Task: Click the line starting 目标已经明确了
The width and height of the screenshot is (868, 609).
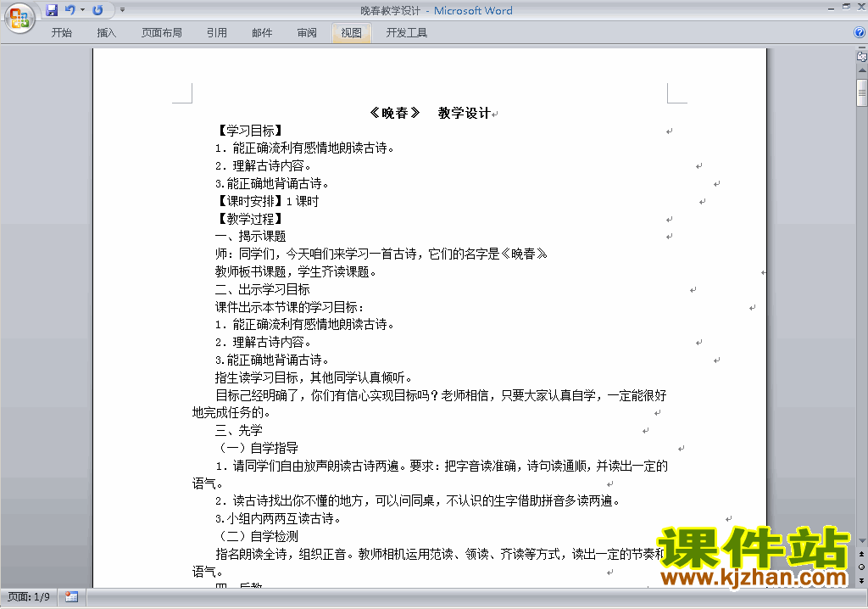Action: point(441,395)
